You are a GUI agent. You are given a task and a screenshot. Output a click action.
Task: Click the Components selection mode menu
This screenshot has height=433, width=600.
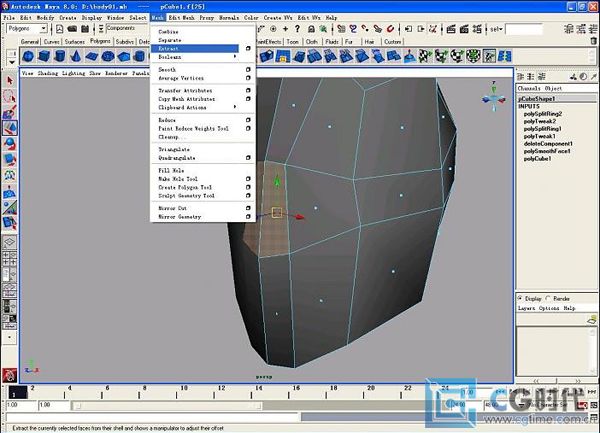[x=126, y=28]
